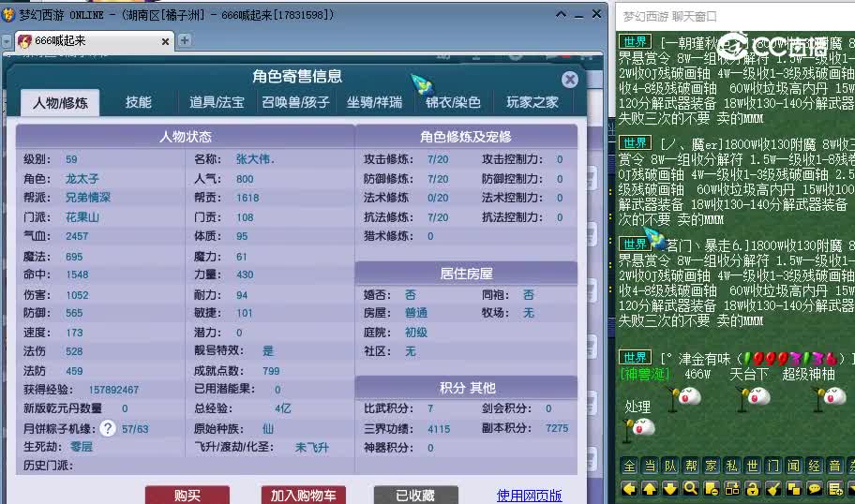Switch to the 技能 tab

138,102
